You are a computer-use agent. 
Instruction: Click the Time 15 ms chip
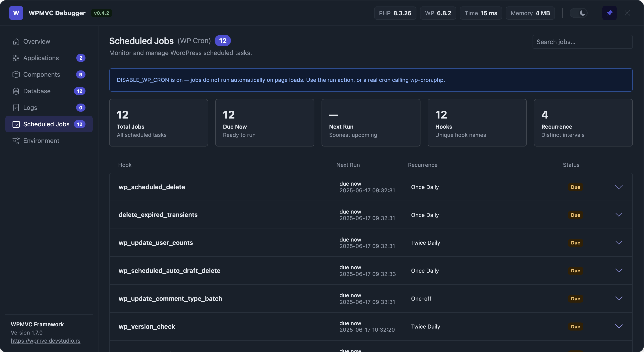tap(481, 13)
